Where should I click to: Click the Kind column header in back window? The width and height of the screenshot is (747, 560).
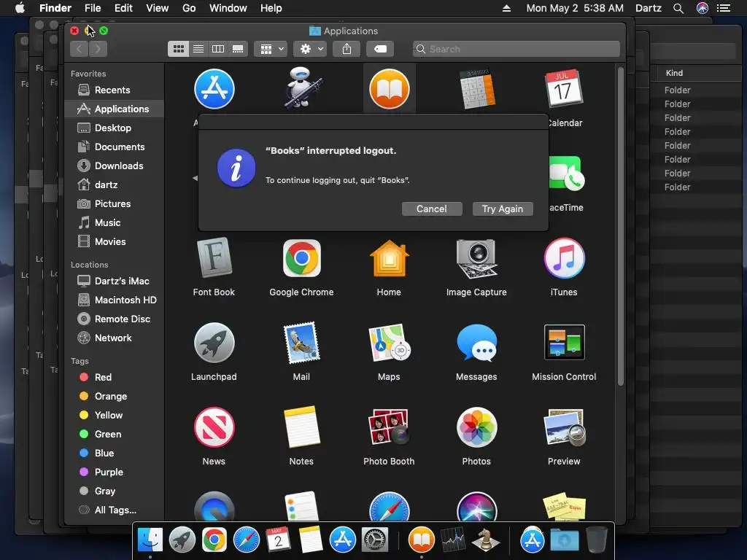[674, 73]
